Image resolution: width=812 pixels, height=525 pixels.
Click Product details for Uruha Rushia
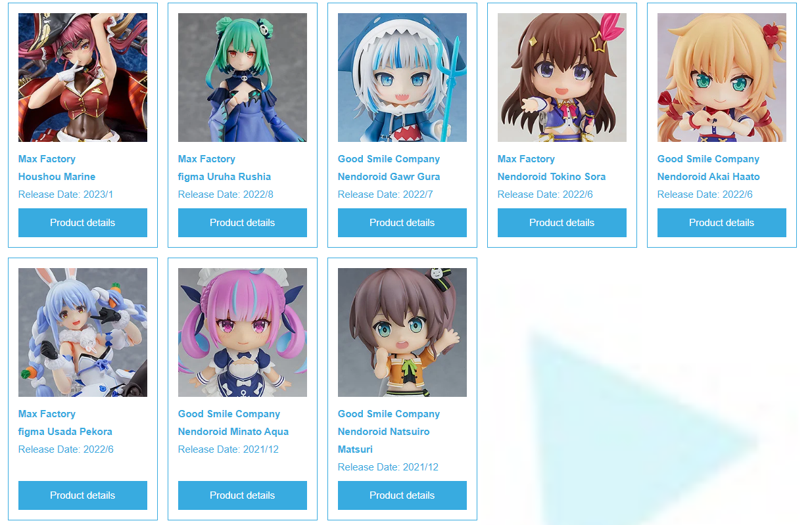point(243,223)
